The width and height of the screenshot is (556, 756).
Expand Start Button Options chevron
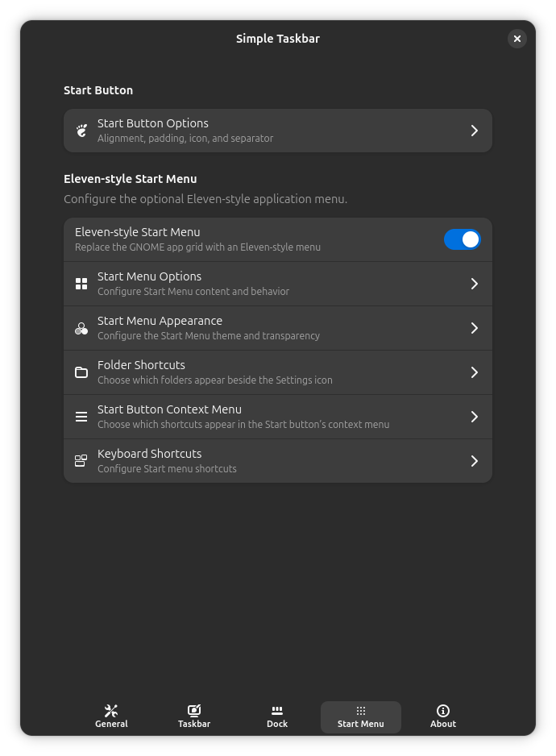[475, 131]
